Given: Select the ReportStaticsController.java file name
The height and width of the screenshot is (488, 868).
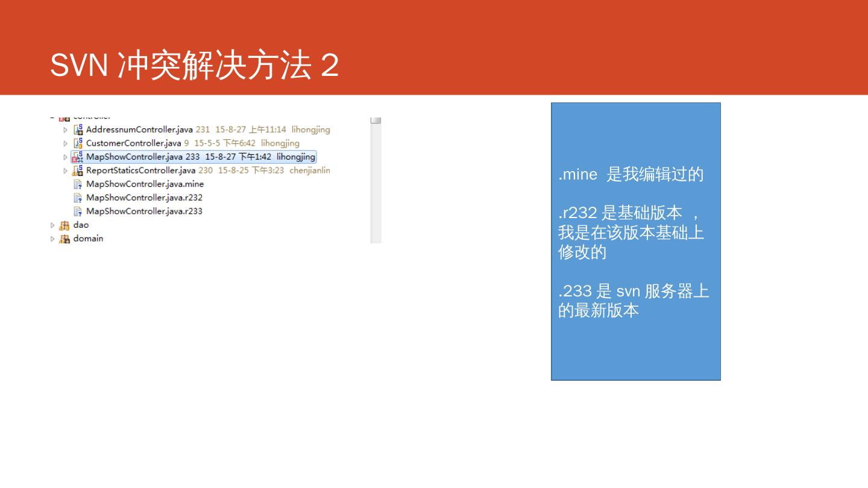Looking at the screenshot, I should click(x=141, y=170).
